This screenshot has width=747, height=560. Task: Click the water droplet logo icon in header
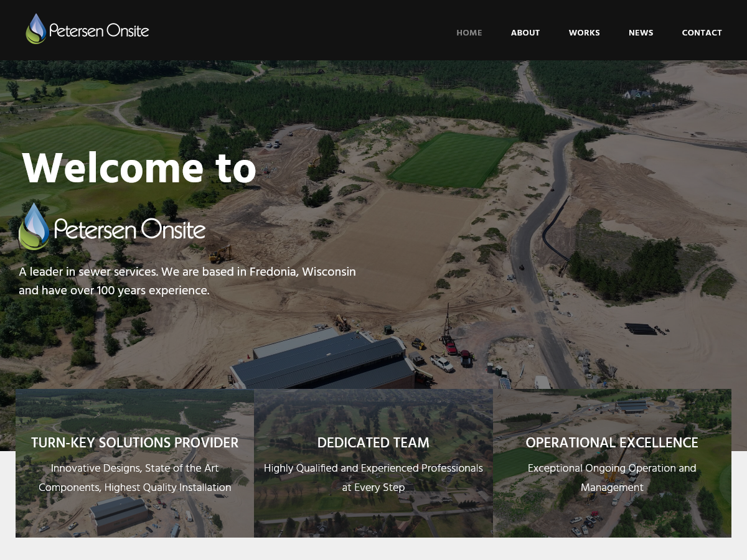36,29
